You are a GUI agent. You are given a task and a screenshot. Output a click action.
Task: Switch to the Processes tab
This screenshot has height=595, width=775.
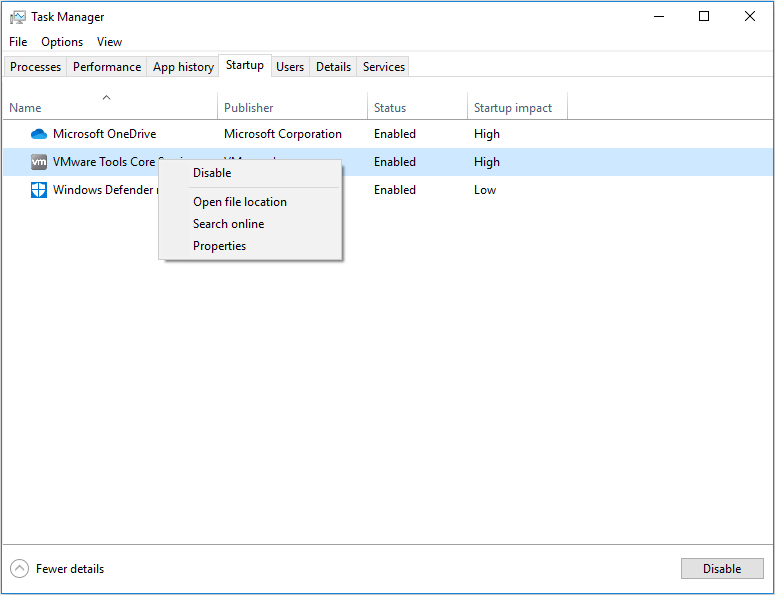(x=35, y=67)
